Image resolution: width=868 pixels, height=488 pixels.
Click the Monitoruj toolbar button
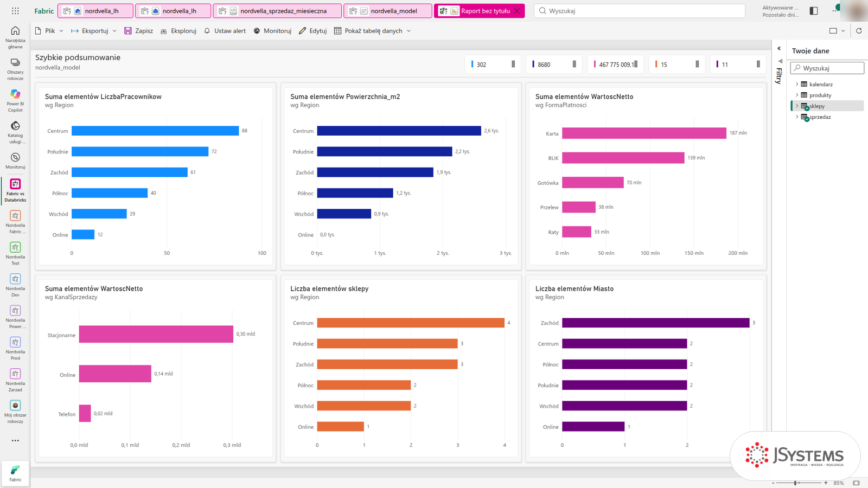272,31
